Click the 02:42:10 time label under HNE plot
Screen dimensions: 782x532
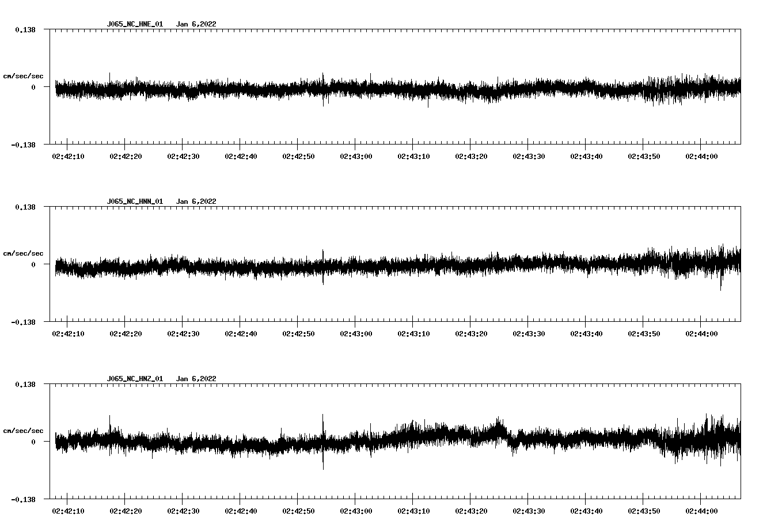pos(68,157)
